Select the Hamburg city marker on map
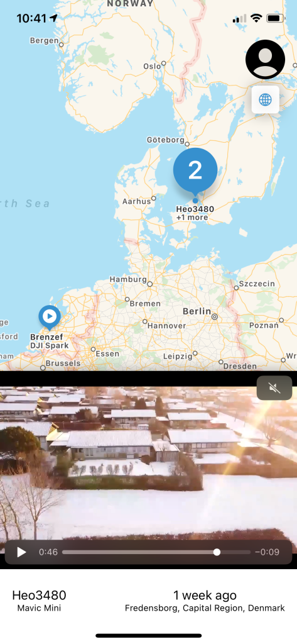This screenshot has height=644, width=297. [150, 284]
